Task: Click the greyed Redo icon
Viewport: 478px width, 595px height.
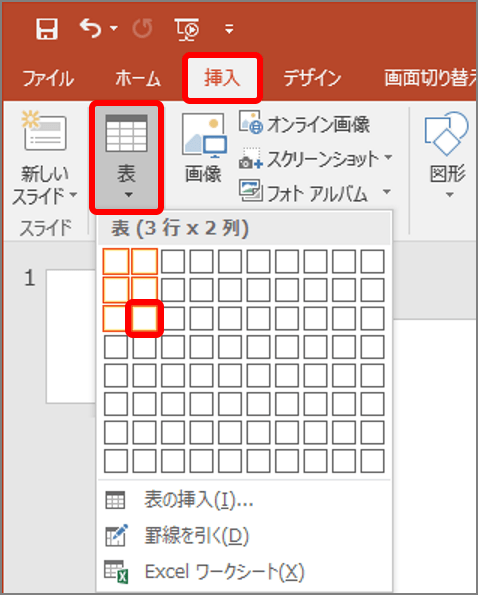Action: click(x=143, y=29)
